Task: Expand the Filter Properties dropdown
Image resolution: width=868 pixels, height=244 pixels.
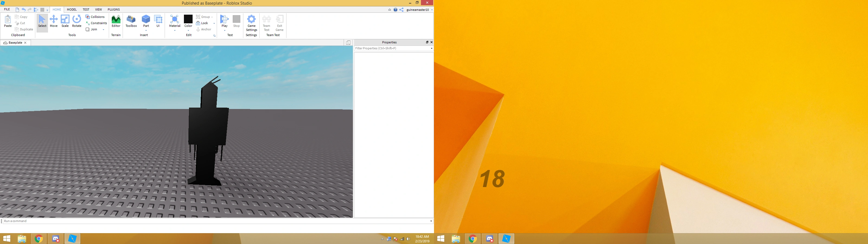Action: point(431,49)
